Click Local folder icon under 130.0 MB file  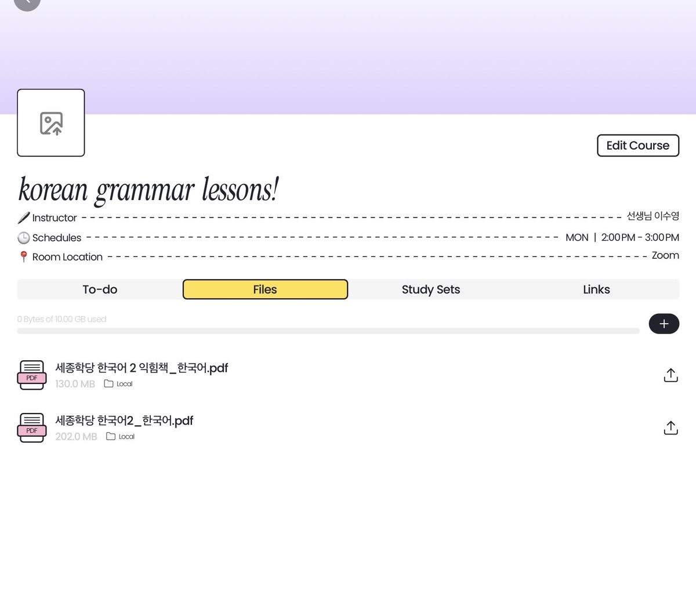[x=108, y=383]
